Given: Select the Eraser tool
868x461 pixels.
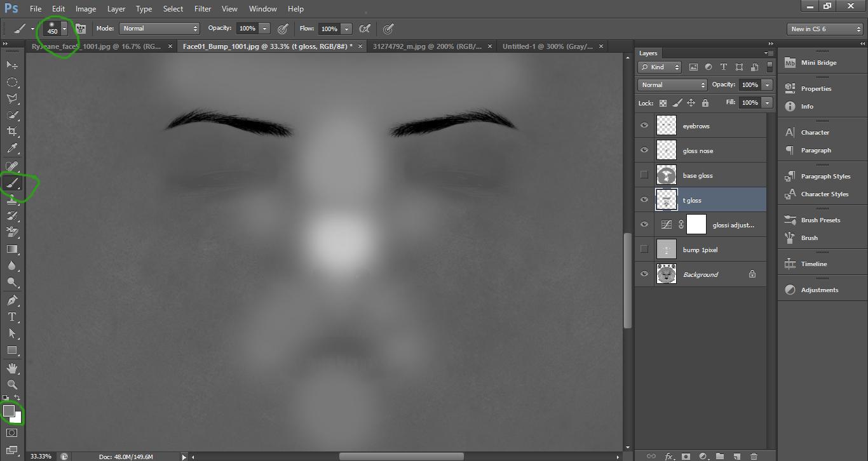Looking at the screenshot, I should pos(11,232).
